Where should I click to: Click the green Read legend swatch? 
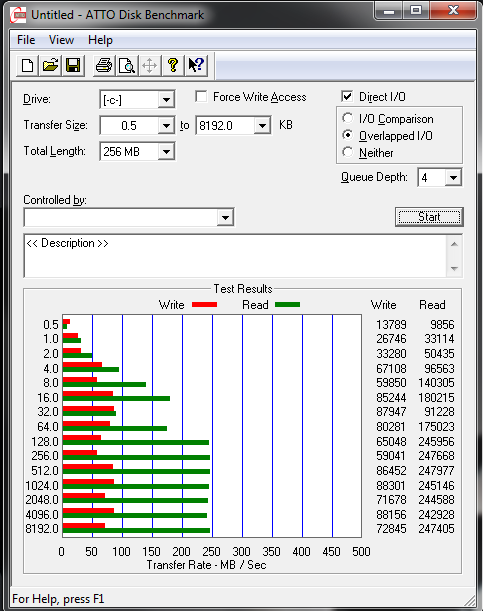[287, 305]
